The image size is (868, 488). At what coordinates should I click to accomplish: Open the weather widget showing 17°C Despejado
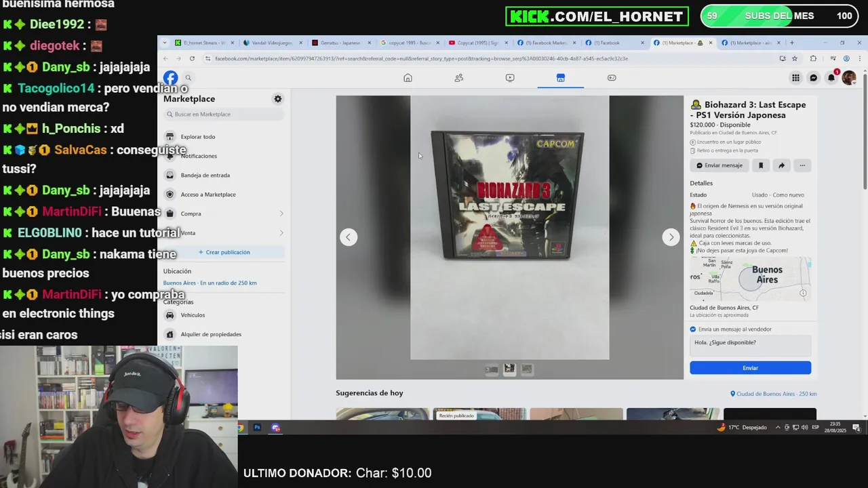pos(741,428)
